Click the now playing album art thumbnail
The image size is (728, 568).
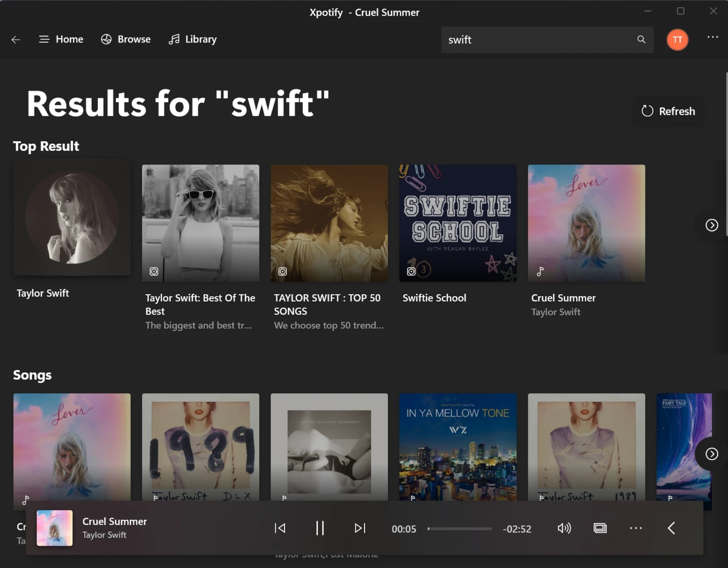54,528
